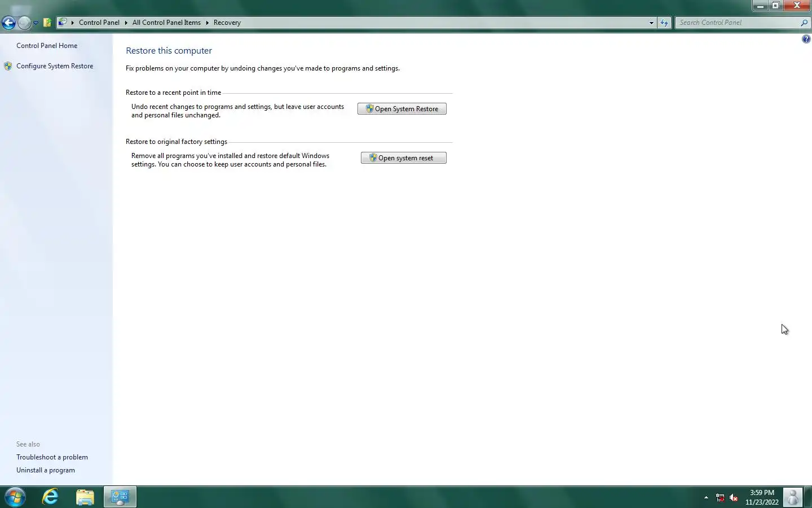
Task: Select Recovery breadcrumb
Action: tap(227, 23)
